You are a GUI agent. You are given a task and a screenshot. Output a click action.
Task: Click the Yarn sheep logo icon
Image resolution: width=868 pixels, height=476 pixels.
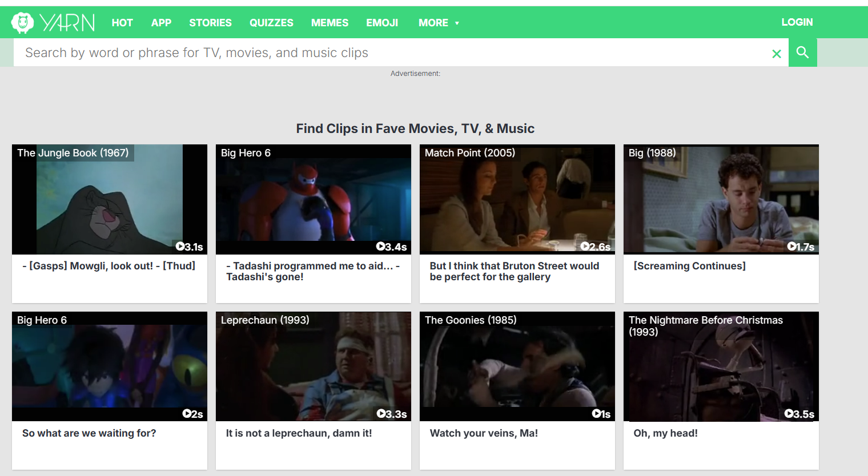23,23
